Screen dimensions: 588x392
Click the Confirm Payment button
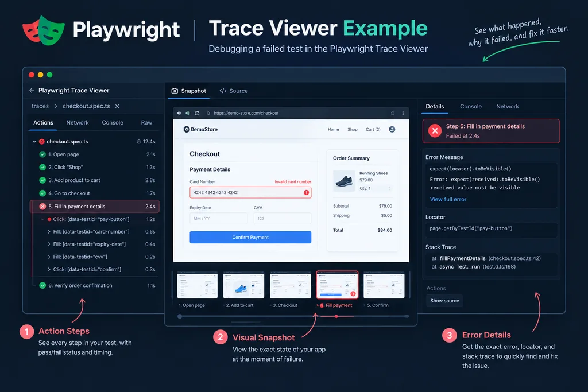coord(250,237)
